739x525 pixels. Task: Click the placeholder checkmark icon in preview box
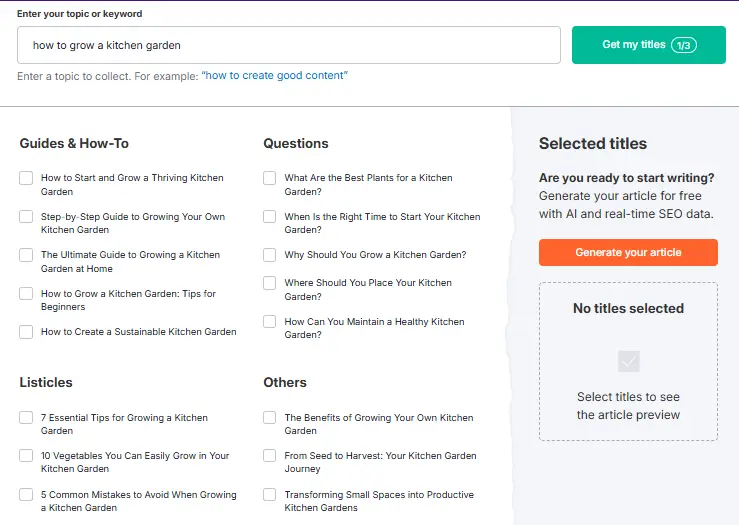coord(628,361)
